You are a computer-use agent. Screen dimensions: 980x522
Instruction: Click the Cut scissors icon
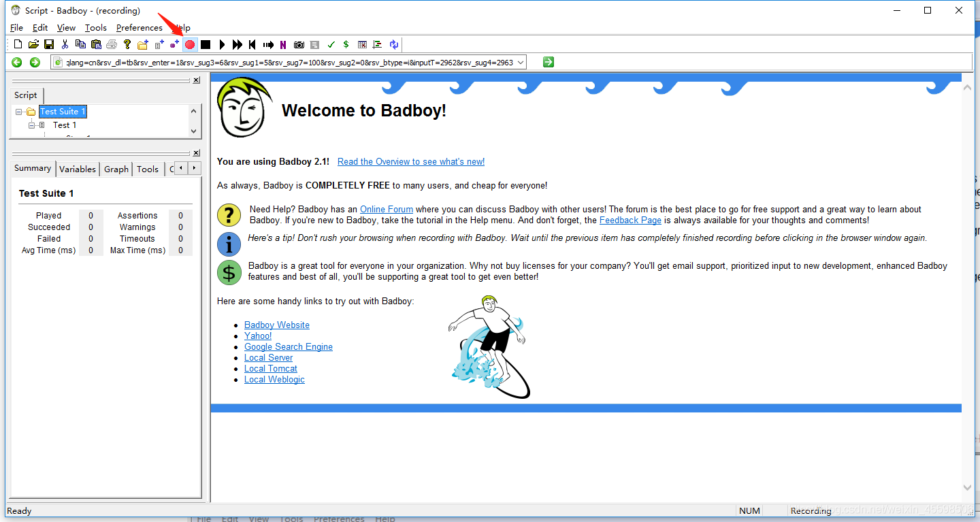pyautogui.click(x=65, y=44)
